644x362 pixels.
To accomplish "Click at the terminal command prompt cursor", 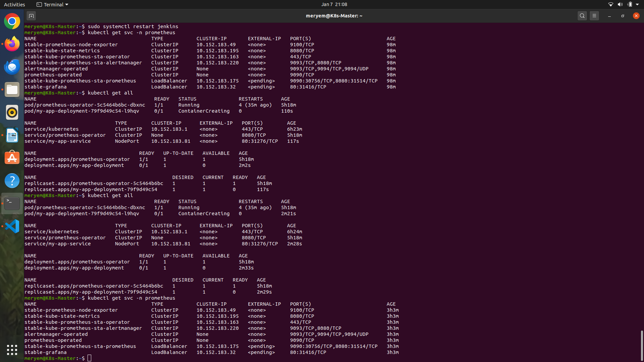I will click(x=89, y=358).
